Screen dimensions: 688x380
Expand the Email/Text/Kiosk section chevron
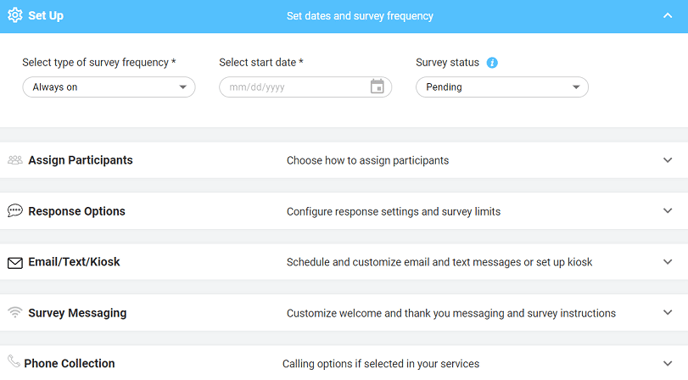[x=667, y=262]
